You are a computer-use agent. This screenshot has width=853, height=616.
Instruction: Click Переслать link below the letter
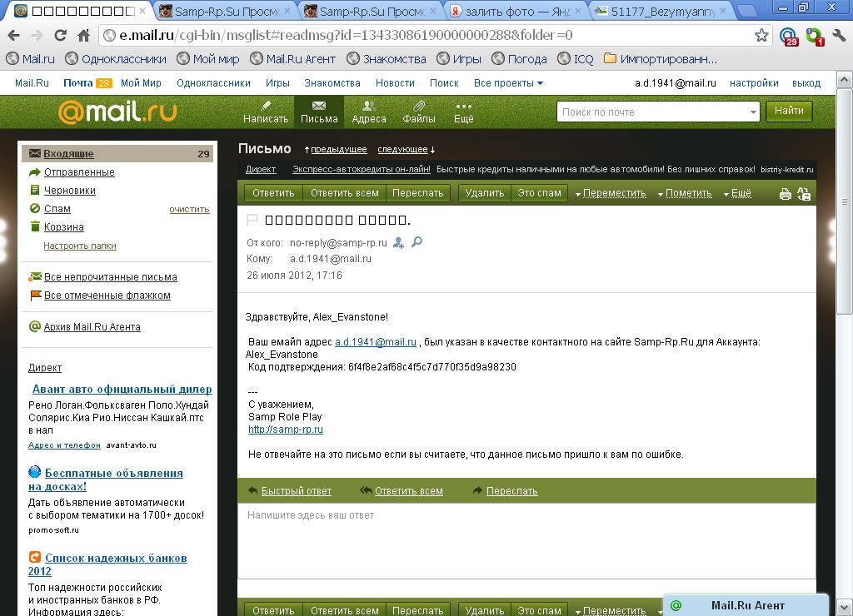coord(512,491)
